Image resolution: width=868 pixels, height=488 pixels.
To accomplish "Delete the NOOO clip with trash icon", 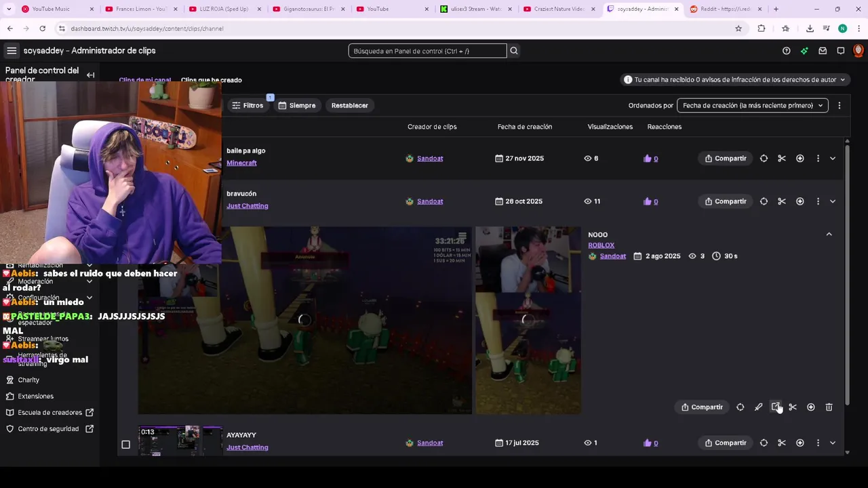I will coord(829,407).
